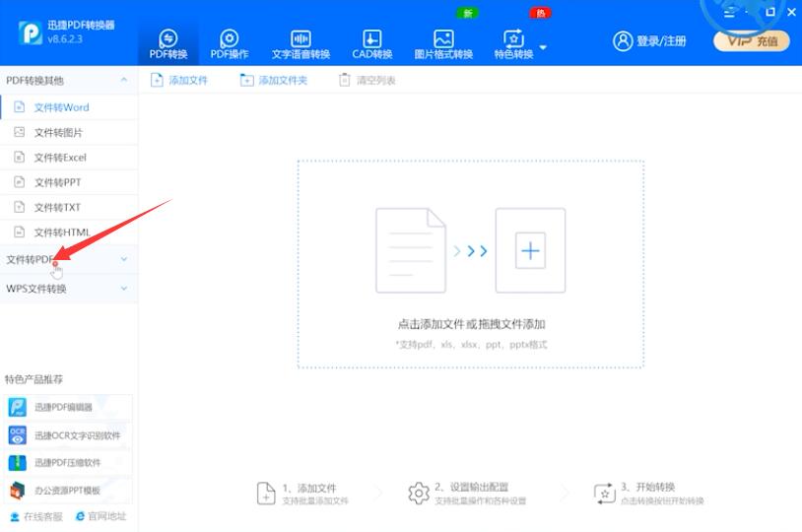This screenshot has height=532, width=802.
Task: Select 文件转PPT in sidebar
Action: click(x=69, y=182)
